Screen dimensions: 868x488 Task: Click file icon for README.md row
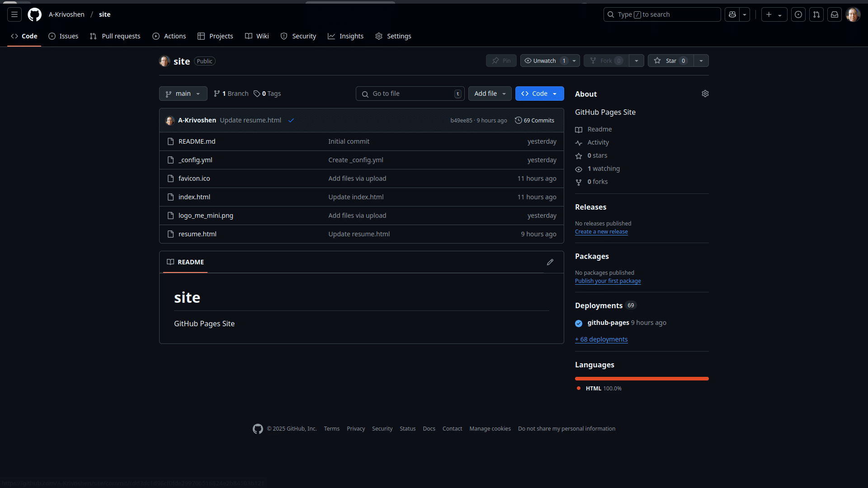170,141
